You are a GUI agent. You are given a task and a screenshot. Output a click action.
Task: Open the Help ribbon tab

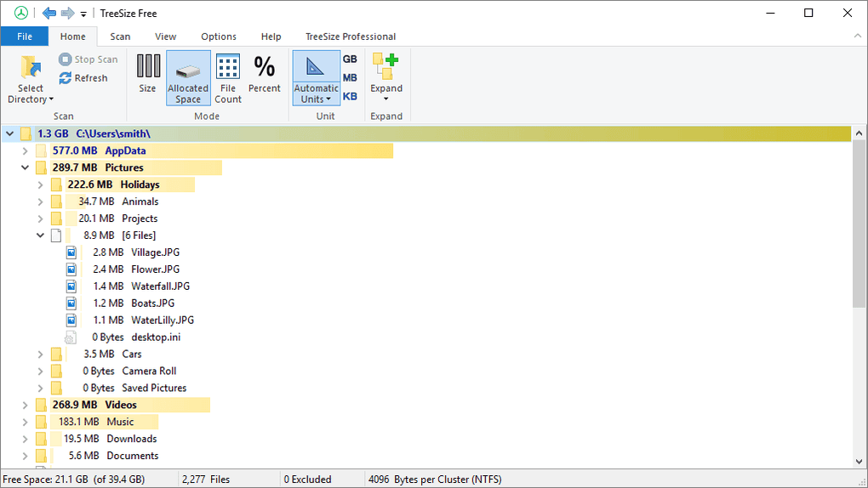pyautogui.click(x=271, y=37)
